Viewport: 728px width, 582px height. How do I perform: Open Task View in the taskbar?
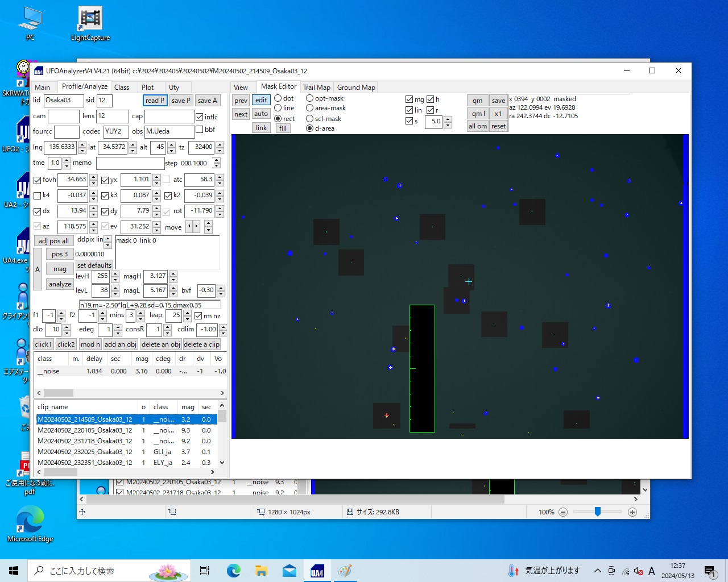pos(205,571)
